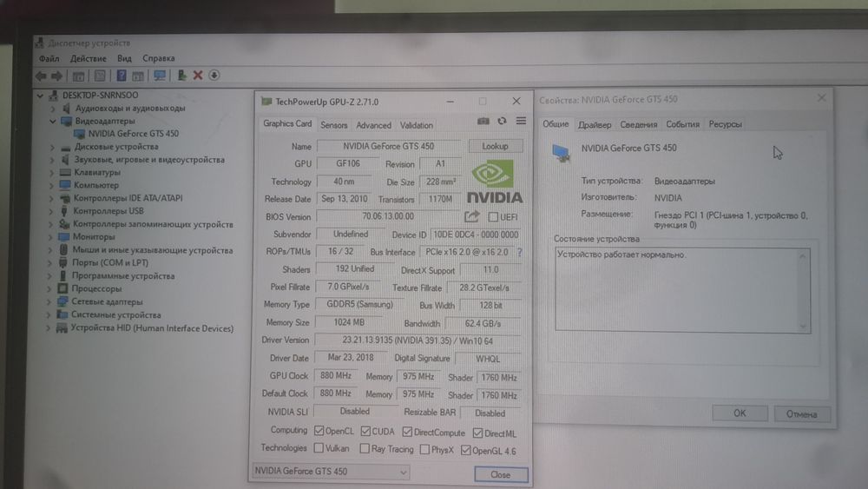Click the device status box scroll-down arrow
Viewport: 868px width, 489px height.
(803, 326)
